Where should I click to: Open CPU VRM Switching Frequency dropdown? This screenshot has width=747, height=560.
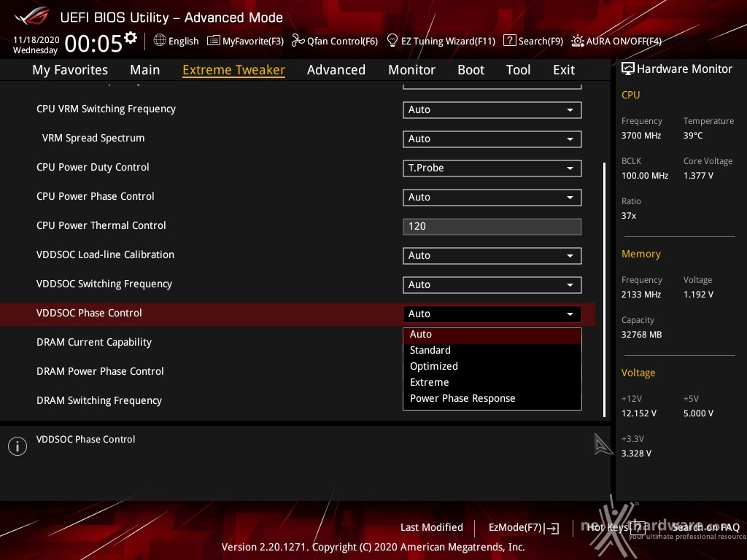(492, 109)
